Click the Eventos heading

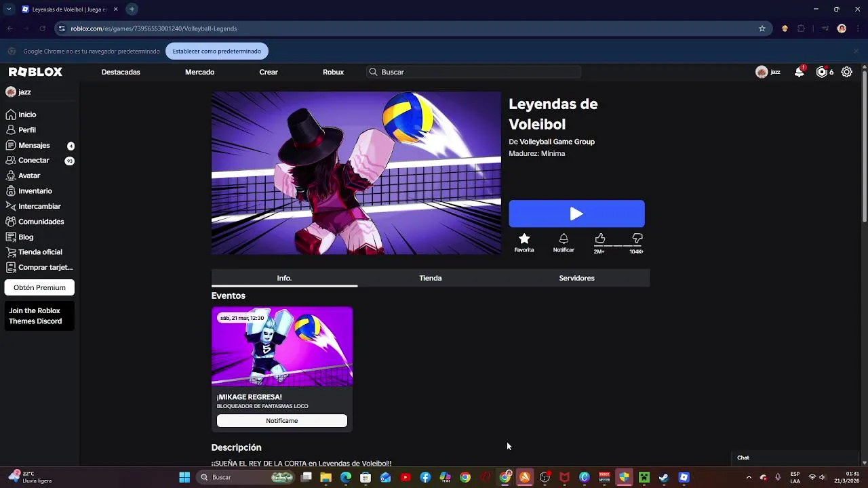point(229,296)
